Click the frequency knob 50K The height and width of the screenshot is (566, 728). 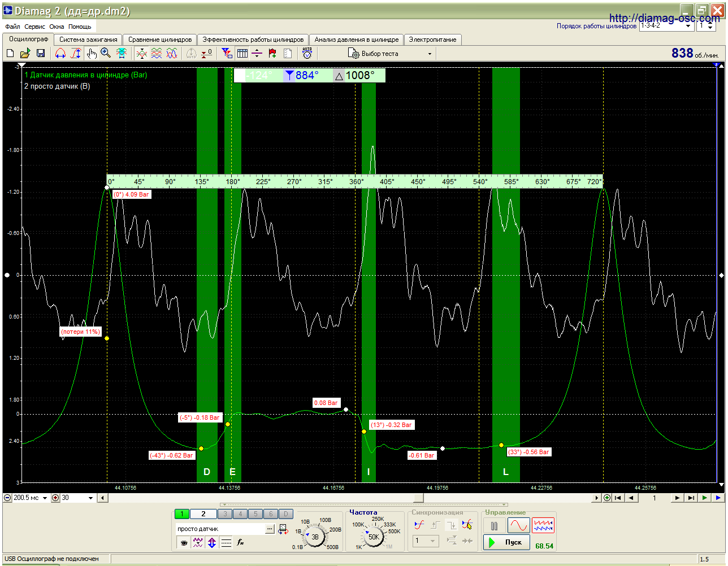pos(374,537)
